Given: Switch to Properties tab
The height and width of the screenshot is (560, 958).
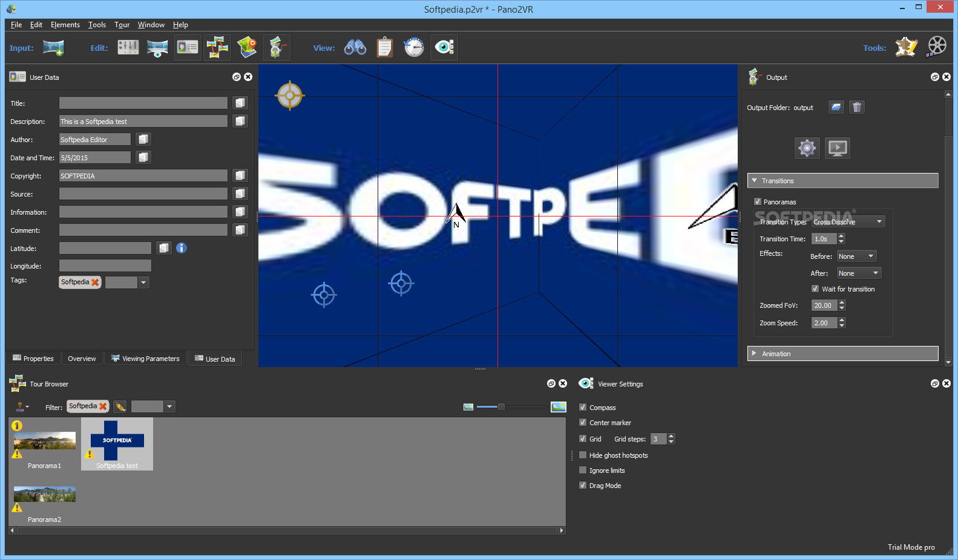Looking at the screenshot, I should tap(33, 359).
